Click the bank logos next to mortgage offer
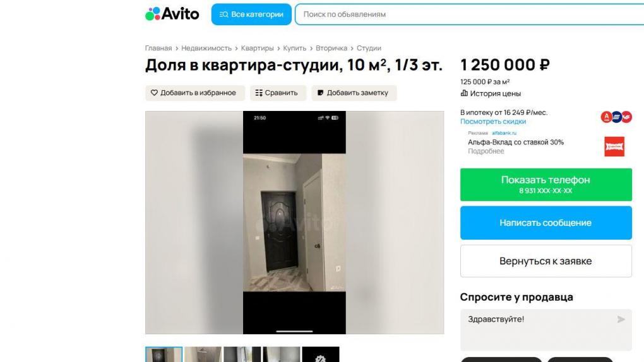 [x=616, y=117]
